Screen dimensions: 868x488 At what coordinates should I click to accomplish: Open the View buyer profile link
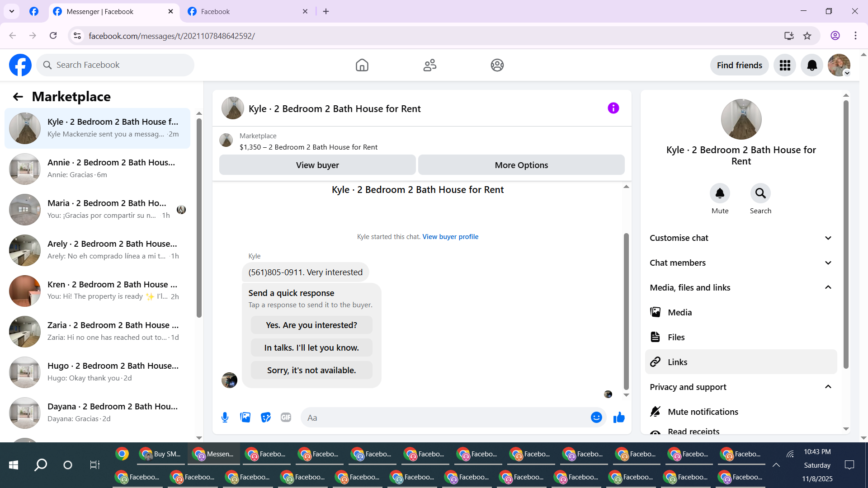(450, 237)
